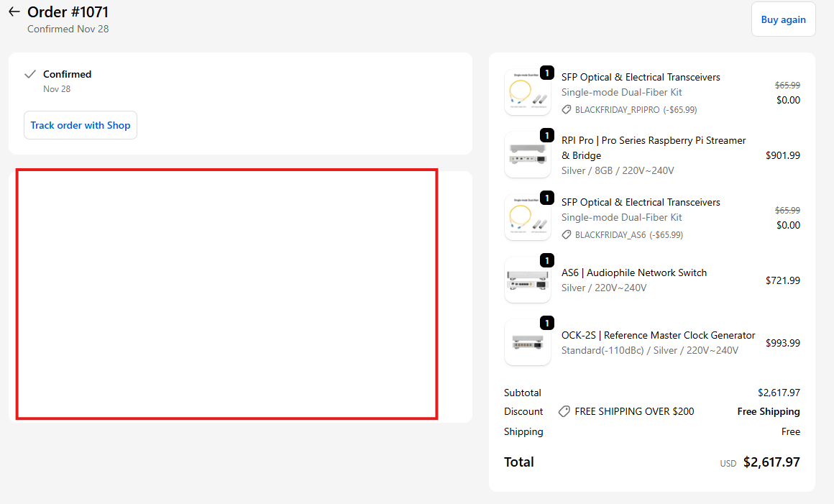
Task: Click the $721.99 price
Action: (x=783, y=280)
